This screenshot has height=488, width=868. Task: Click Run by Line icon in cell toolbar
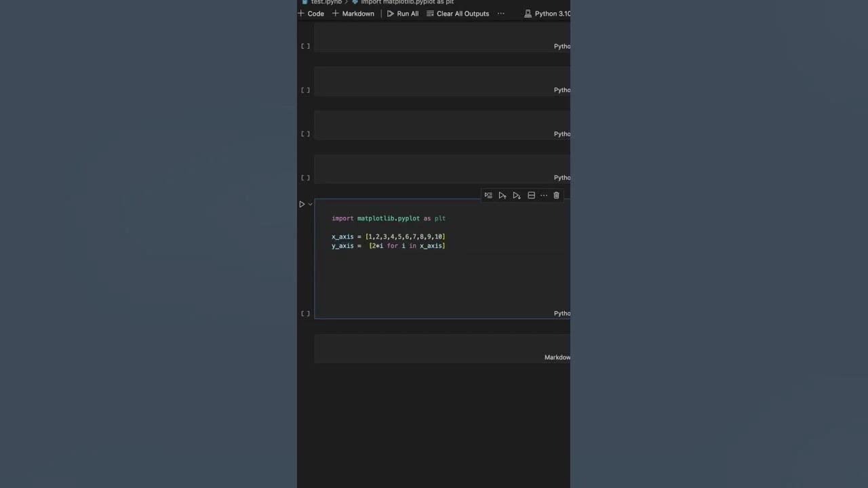point(488,195)
